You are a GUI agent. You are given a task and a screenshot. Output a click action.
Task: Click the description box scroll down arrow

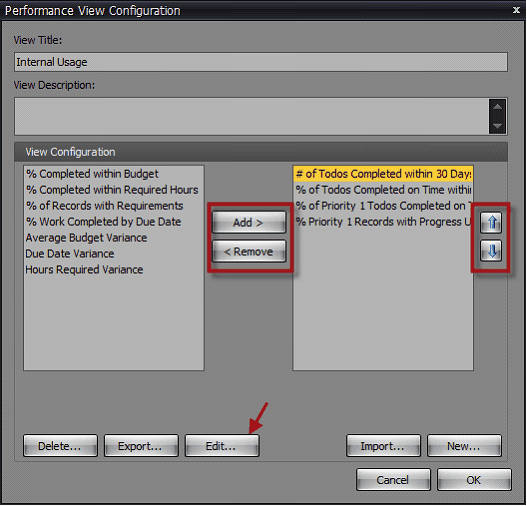[497, 126]
